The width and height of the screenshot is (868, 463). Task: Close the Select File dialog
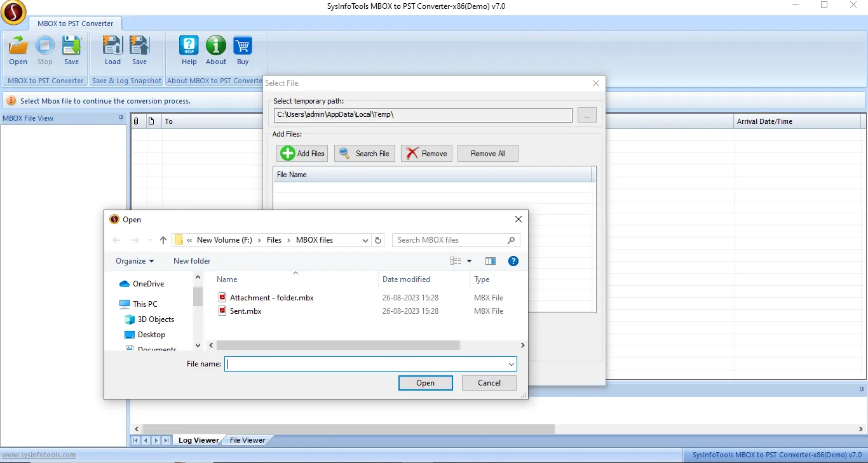pyautogui.click(x=596, y=83)
